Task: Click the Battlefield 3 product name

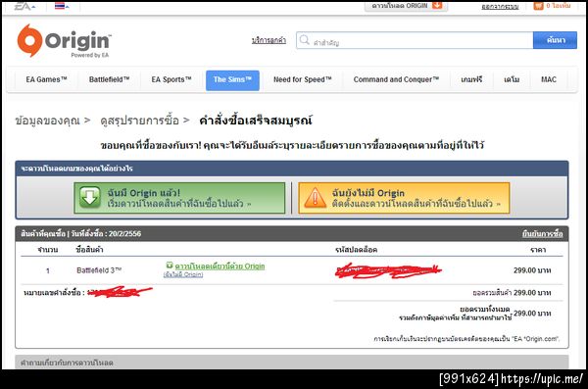Action: [x=99, y=270]
